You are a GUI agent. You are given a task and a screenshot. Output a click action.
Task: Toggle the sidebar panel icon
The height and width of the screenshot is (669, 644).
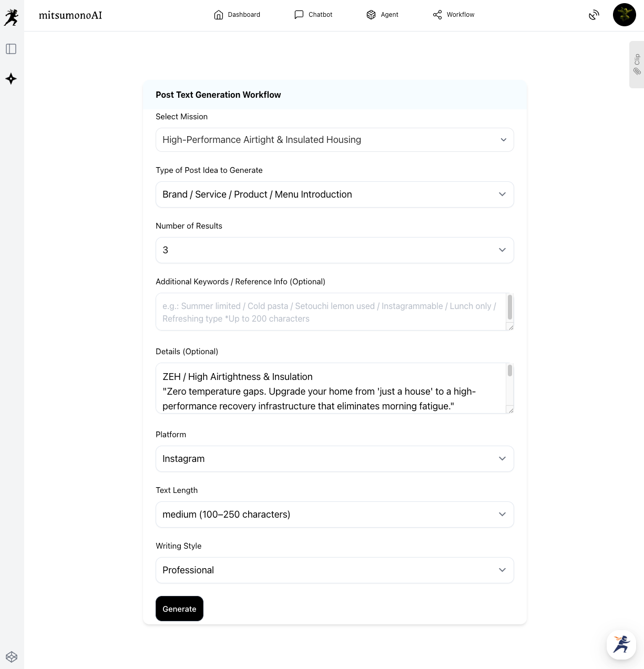point(11,49)
